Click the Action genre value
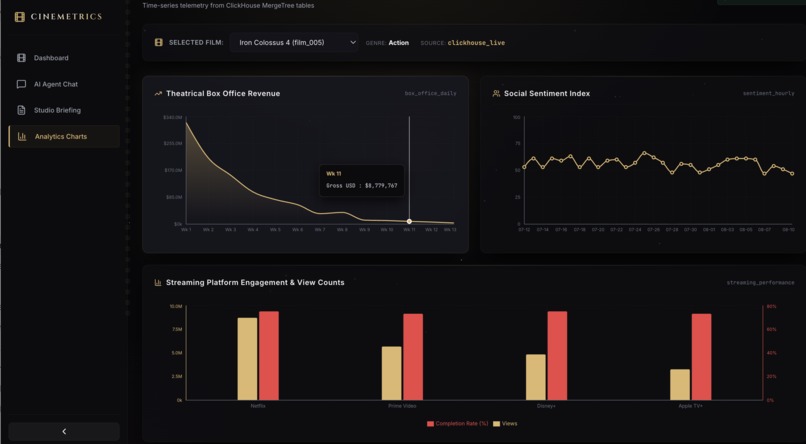 (398, 43)
